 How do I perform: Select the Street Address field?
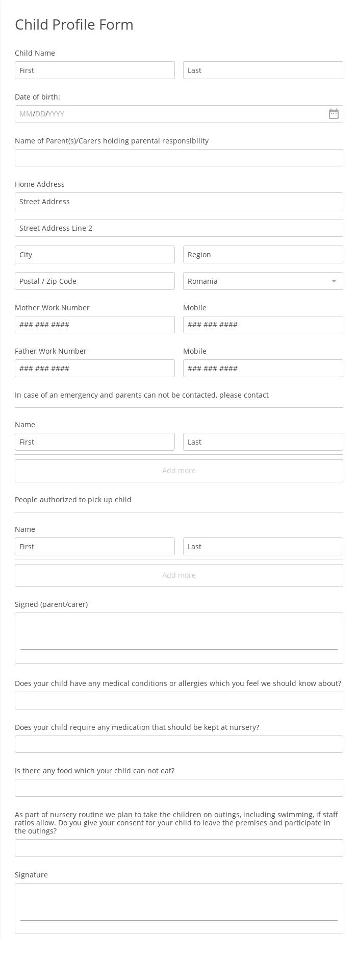tap(178, 202)
